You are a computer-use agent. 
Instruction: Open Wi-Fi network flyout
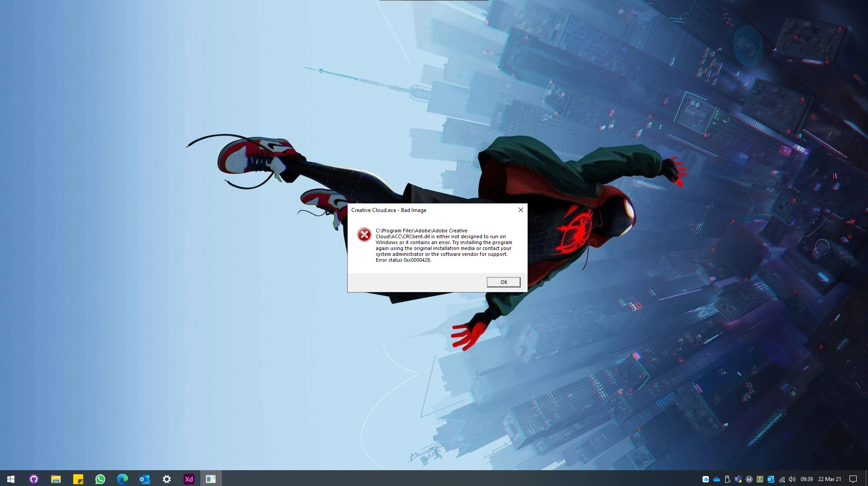[782, 479]
